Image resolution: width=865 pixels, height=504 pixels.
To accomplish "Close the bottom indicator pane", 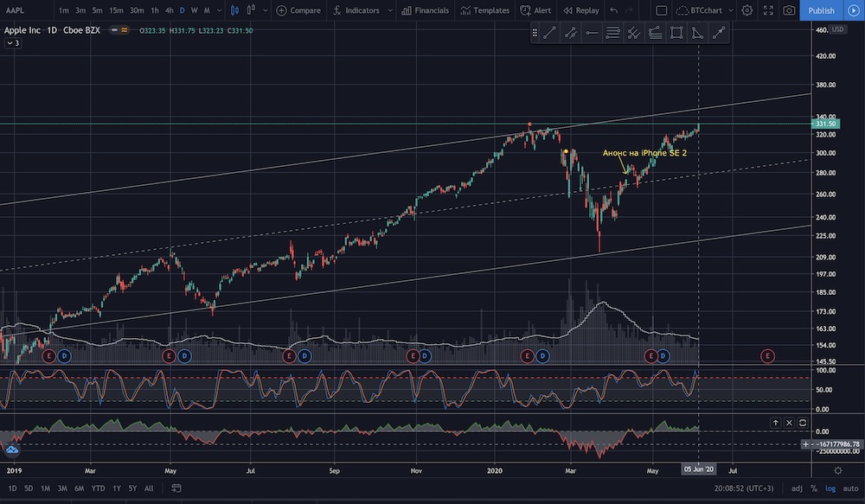I will pyautogui.click(x=789, y=423).
